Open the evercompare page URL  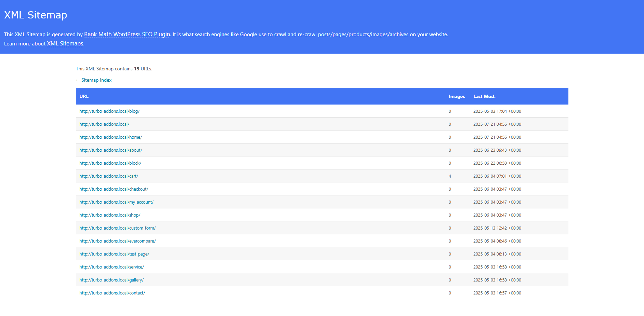point(117,241)
